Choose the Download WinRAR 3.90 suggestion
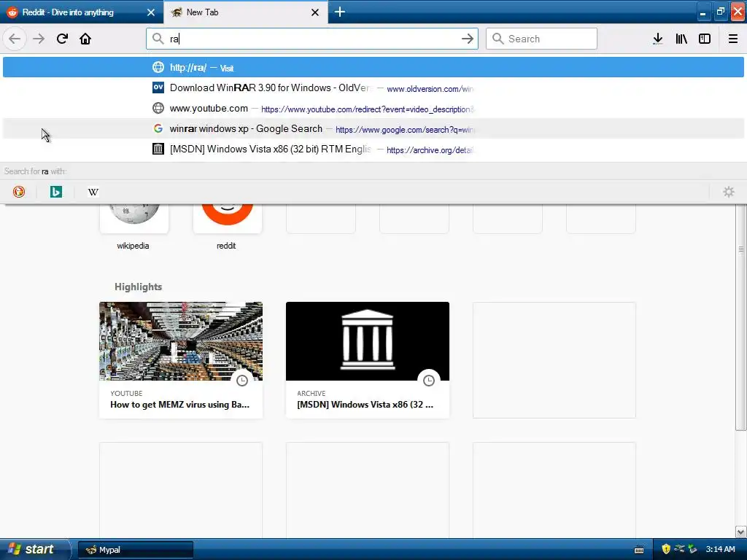 coord(373,87)
